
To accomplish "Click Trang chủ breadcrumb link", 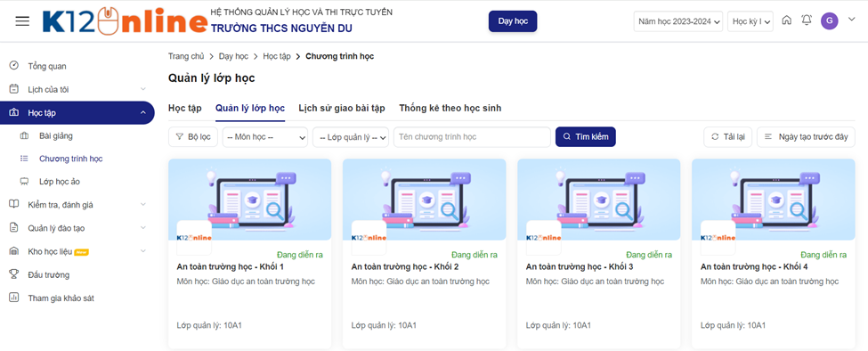I will (186, 56).
